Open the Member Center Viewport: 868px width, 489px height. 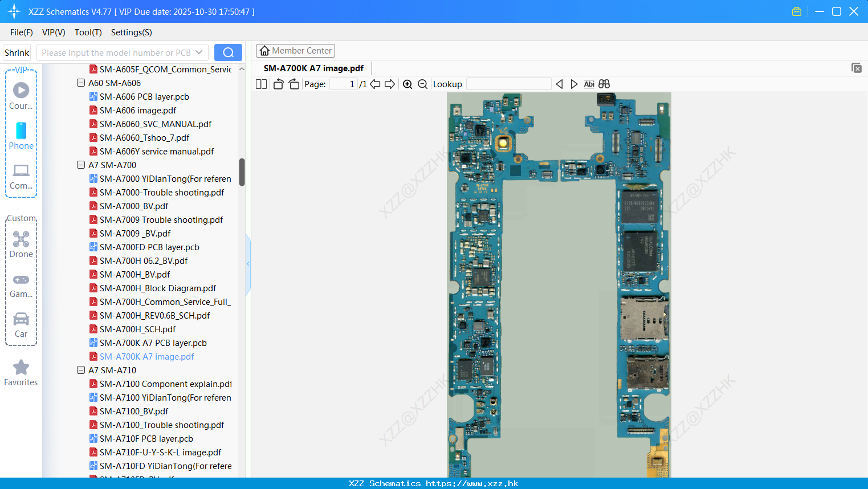(x=295, y=51)
